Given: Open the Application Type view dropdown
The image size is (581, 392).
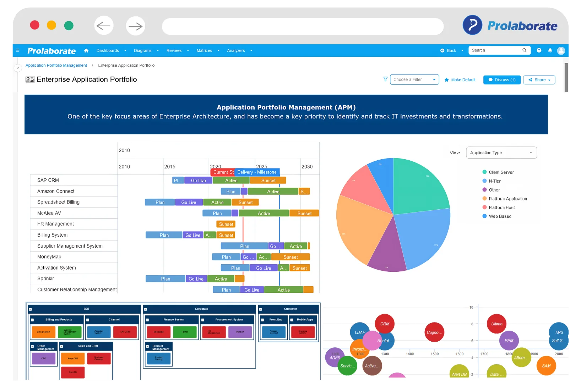Looking at the screenshot, I should coord(501,153).
